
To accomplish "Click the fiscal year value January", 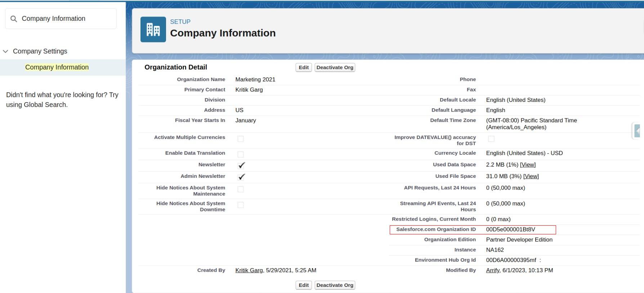I will point(246,120).
